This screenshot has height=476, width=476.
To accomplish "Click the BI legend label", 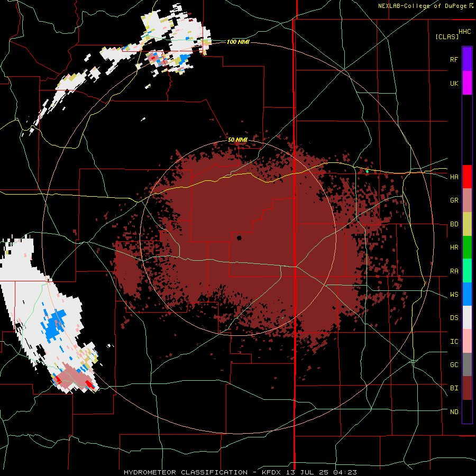I will click(x=454, y=388).
